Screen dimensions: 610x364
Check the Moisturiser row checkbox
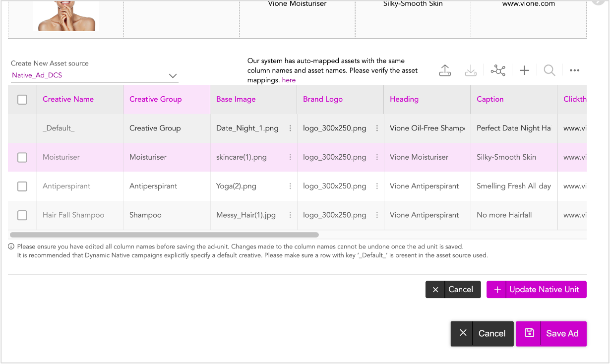pyautogui.click(x=22, y=157)
